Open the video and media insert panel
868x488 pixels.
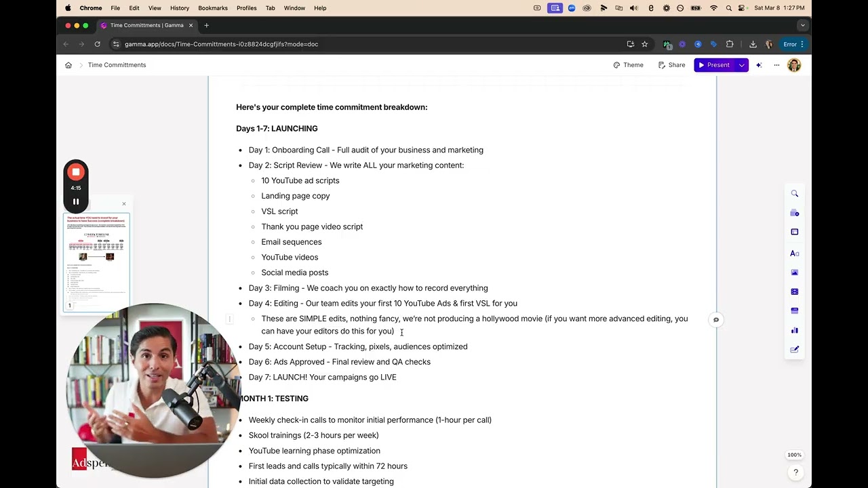click(795, 291)
